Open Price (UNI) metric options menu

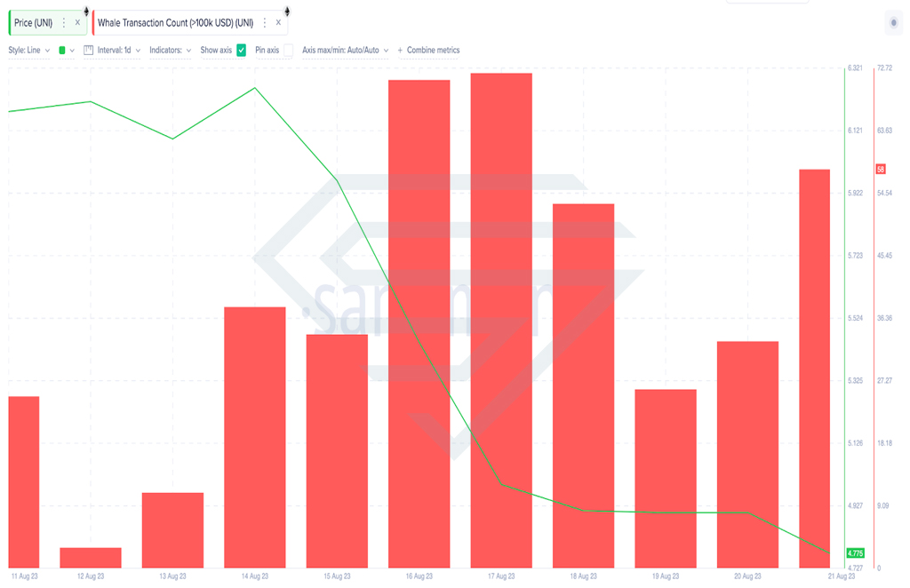64,22
